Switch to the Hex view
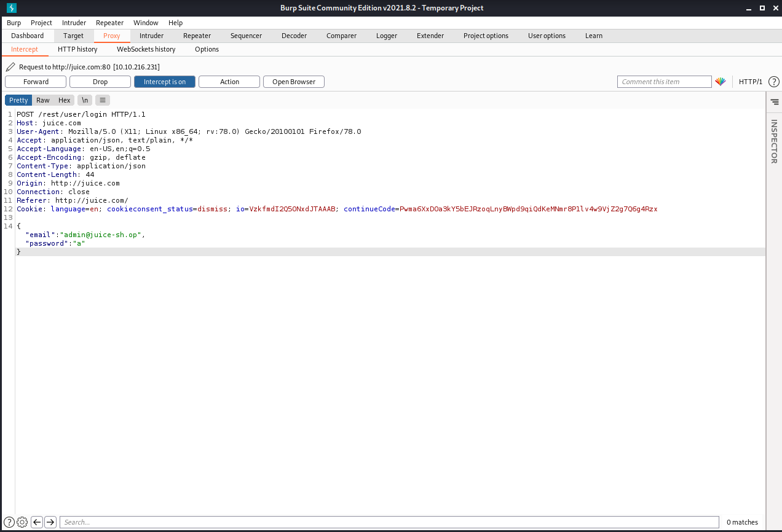782x532 pixels. pyautogui.click(x=65, y=100)
